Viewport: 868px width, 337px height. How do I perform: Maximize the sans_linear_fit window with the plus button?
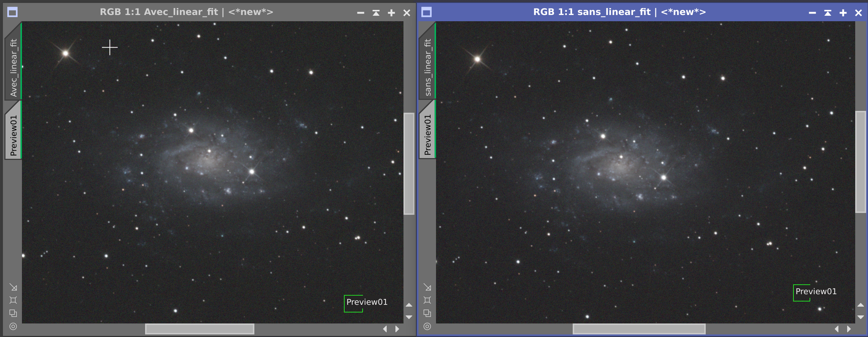[x=843, y=13]
